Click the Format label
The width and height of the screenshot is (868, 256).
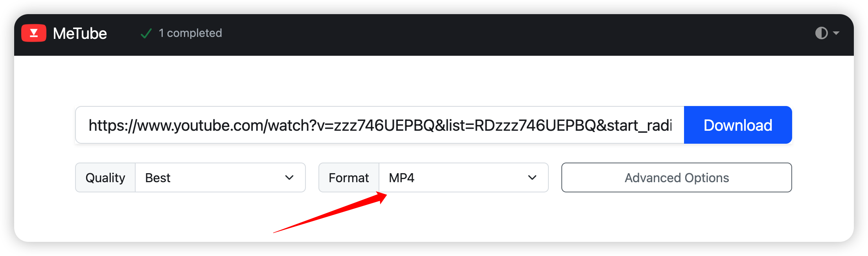tap(349, 178)
